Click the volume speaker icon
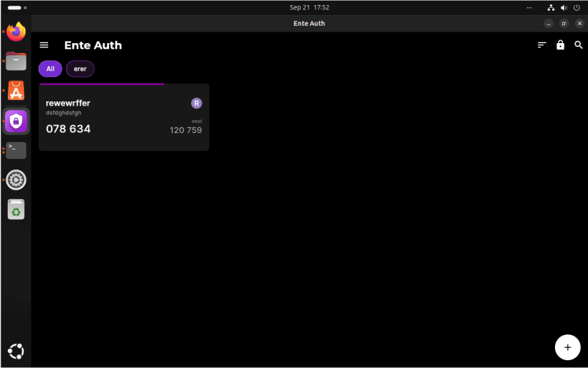Viewport: 588px width, 368px height. coord(564,7)
